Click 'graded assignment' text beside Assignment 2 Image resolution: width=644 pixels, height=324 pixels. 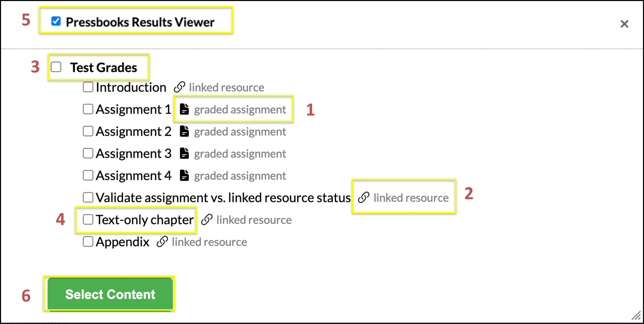point(240,132)
